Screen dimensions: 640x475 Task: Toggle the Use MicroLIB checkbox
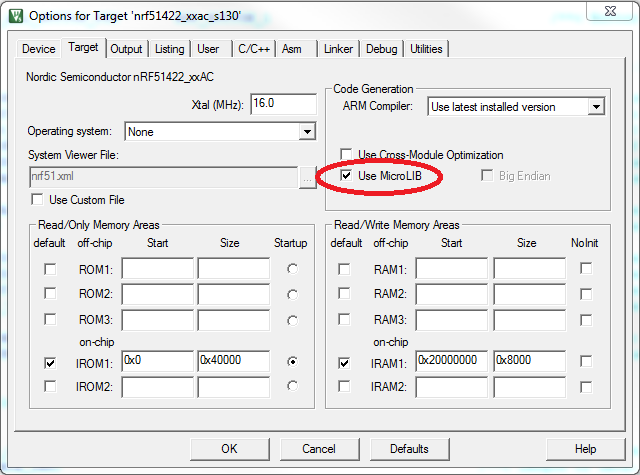[x=346, y=175]
